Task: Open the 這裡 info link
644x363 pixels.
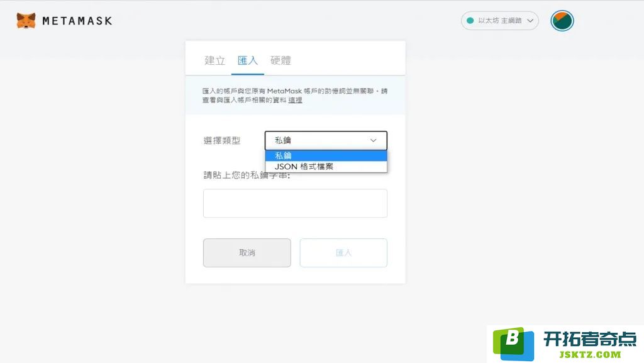Action: [x=295, y=100]
